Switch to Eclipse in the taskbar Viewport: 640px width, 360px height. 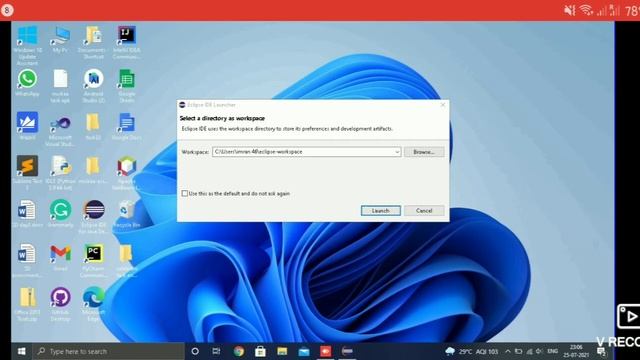(347, 351)
